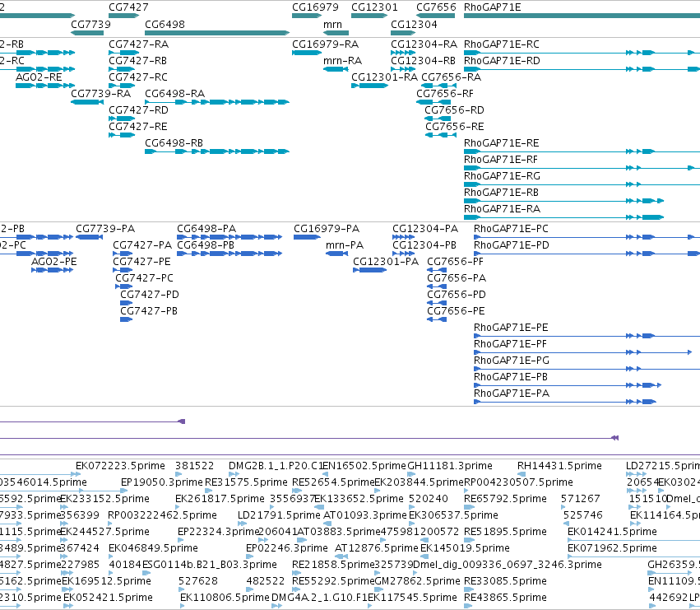Select the RhoGAP71E gene label
The width and height of the screenshot is (700, 610).
click(493, 7)
